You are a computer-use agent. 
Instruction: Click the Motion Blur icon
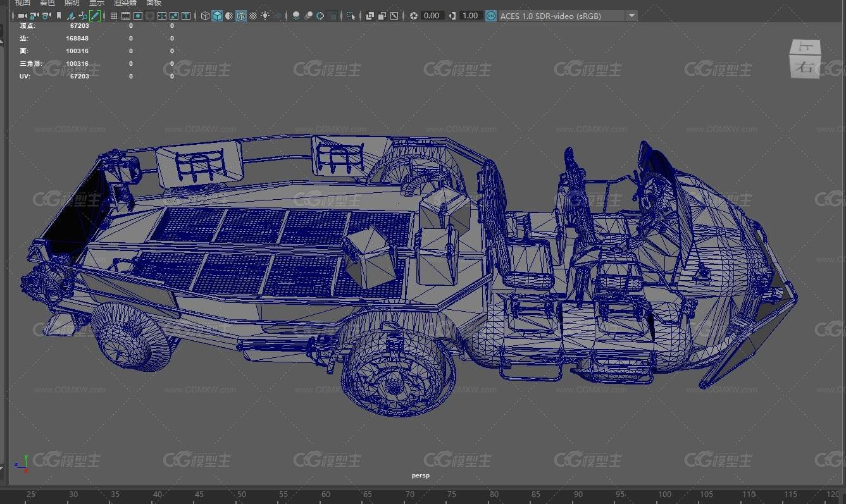coord(308,16)
